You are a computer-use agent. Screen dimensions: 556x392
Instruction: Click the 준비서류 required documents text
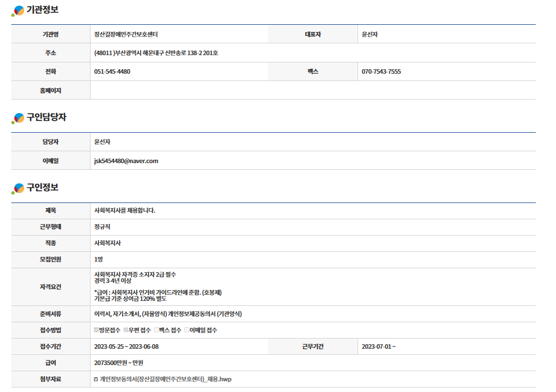point(168,314)
